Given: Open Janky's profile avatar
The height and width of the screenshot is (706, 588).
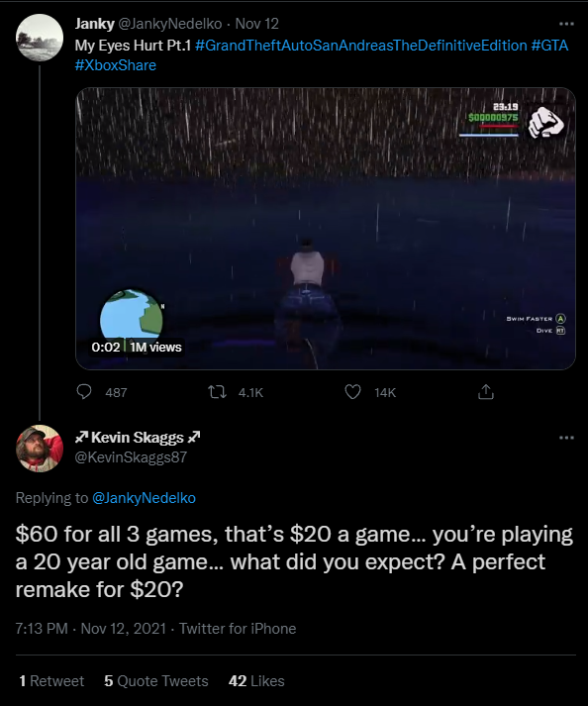Looking at the screenshot, I should (40, 38).
